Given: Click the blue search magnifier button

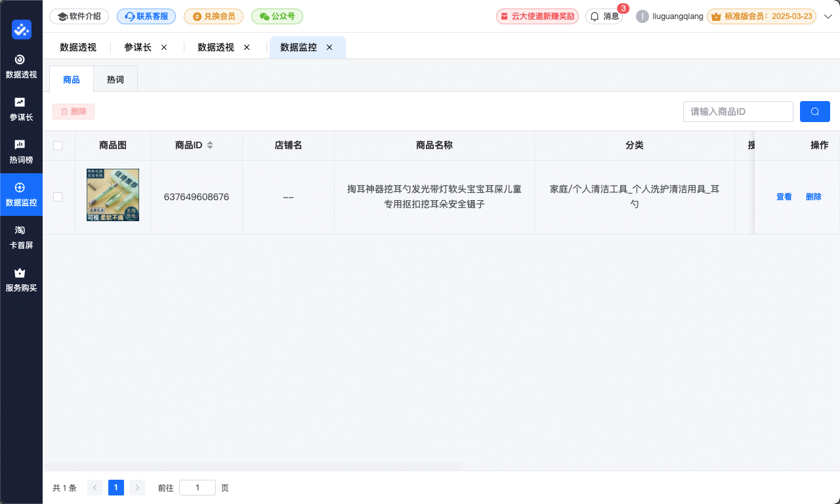Looking at the screenshot, I should point(814,112).
